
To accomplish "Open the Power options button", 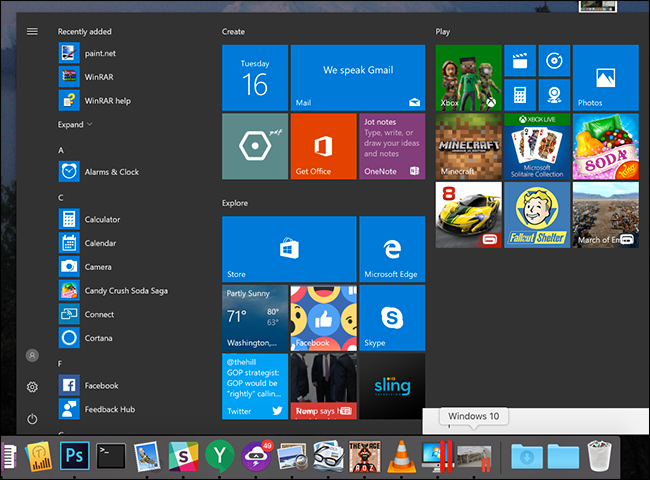I will click(32, 419).
